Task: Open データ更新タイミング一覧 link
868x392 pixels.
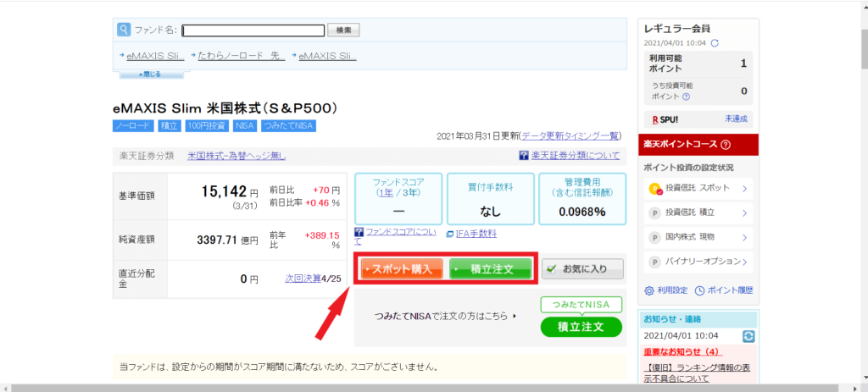Action: point(570,136)
